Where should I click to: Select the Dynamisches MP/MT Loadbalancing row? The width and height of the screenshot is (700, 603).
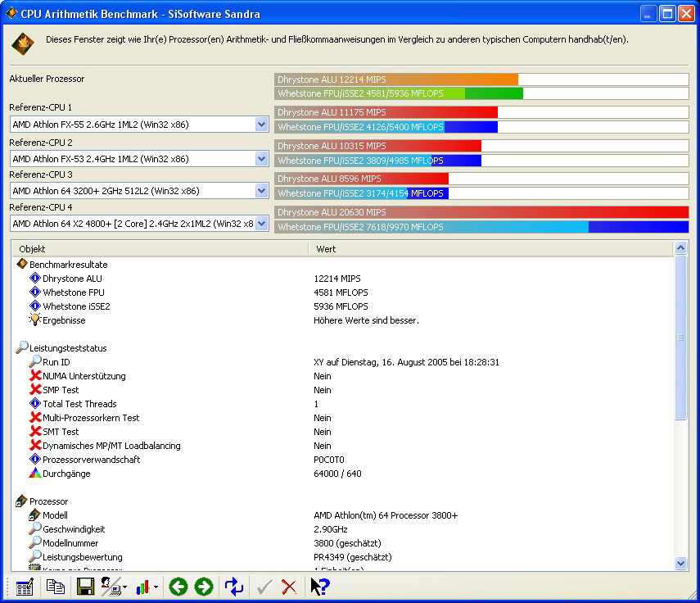click(x=343, y=446)
